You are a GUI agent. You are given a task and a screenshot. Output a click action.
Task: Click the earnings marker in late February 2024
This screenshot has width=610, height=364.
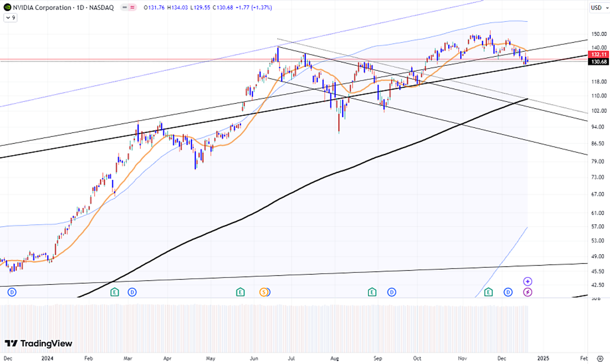[x=115, y=292]
